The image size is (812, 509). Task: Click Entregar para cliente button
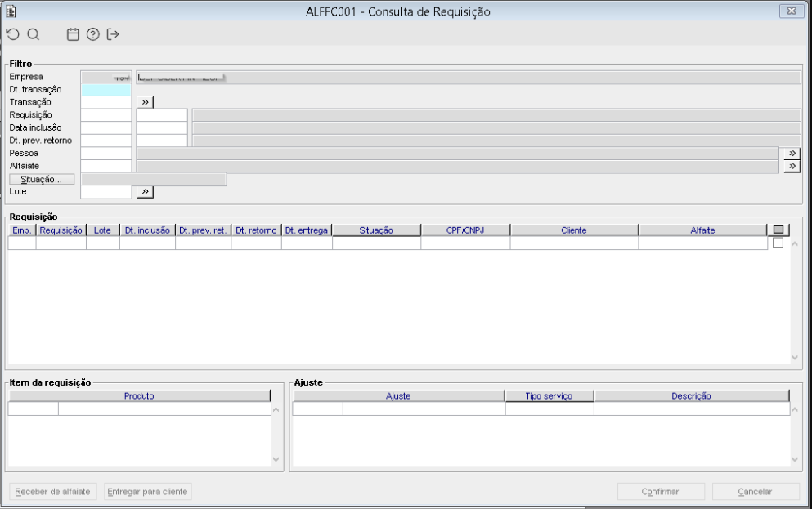(x=147, y=491)
